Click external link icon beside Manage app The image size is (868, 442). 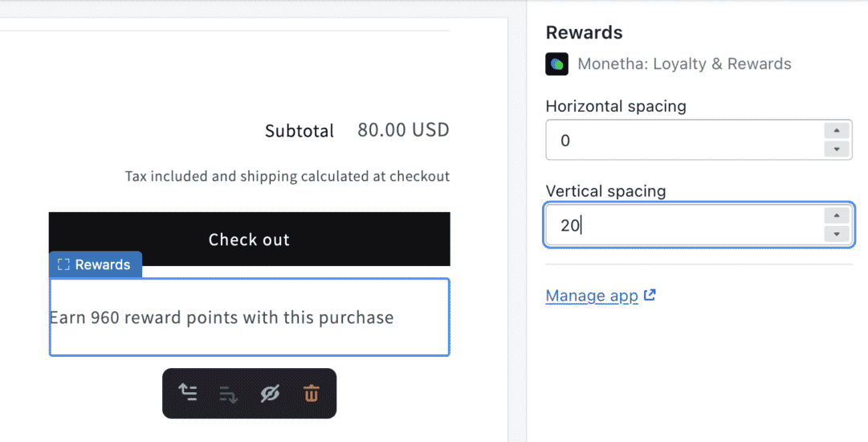[x=650, y=295]
